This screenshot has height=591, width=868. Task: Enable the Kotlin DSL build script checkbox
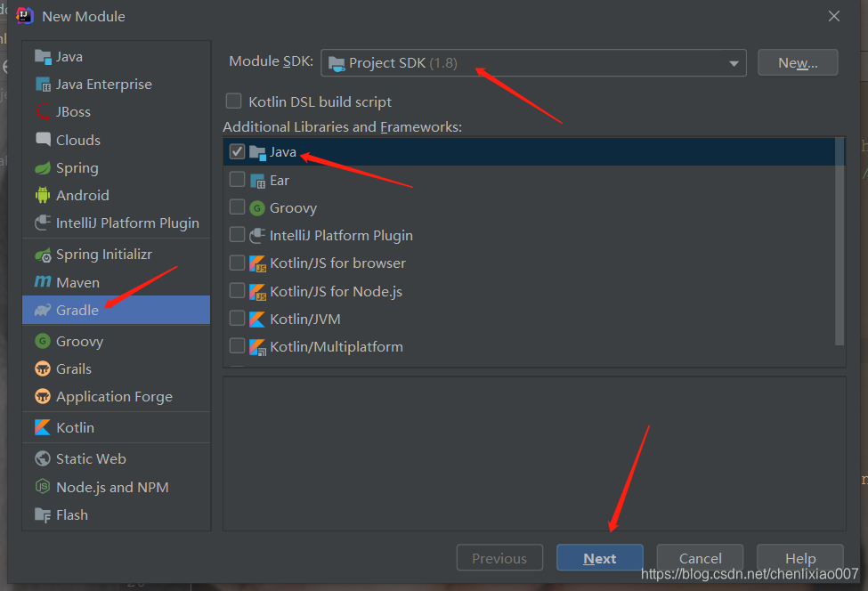pyautogui.click(x=233, y=101)
